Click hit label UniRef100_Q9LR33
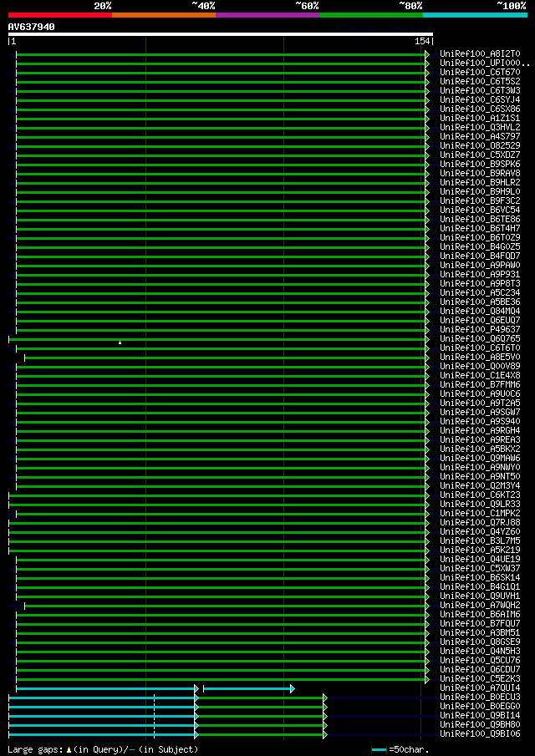The height and width of the screenshot is (756, 535). (480, 505)
